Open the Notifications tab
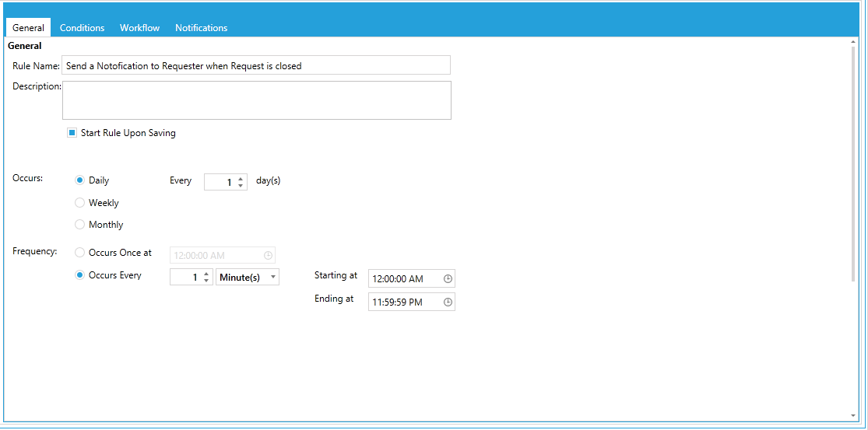Screen dimensions: 868x430 [201, 28]
